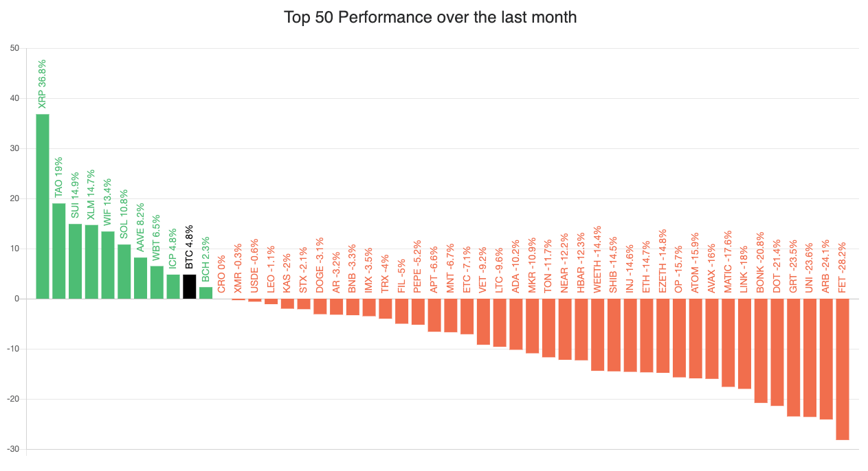Click the black BTC bar
868x471 pixels.
coord(190,286)
